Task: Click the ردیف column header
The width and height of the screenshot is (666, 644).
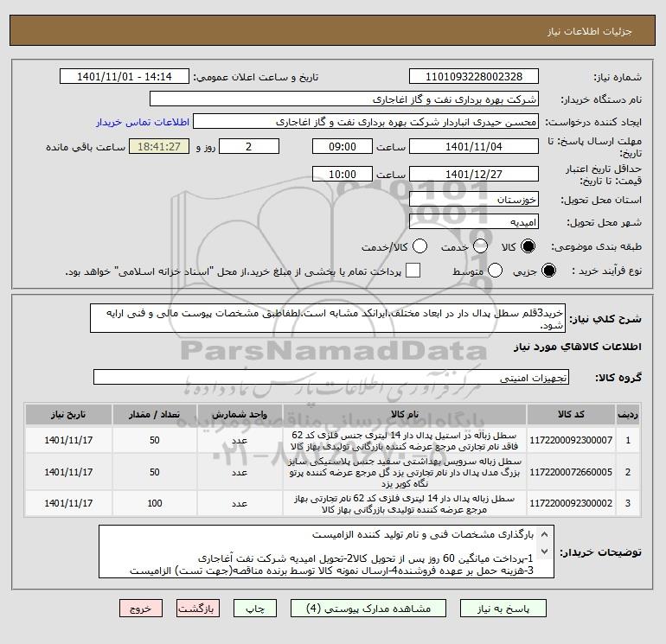Action: (x=628, y=414)
